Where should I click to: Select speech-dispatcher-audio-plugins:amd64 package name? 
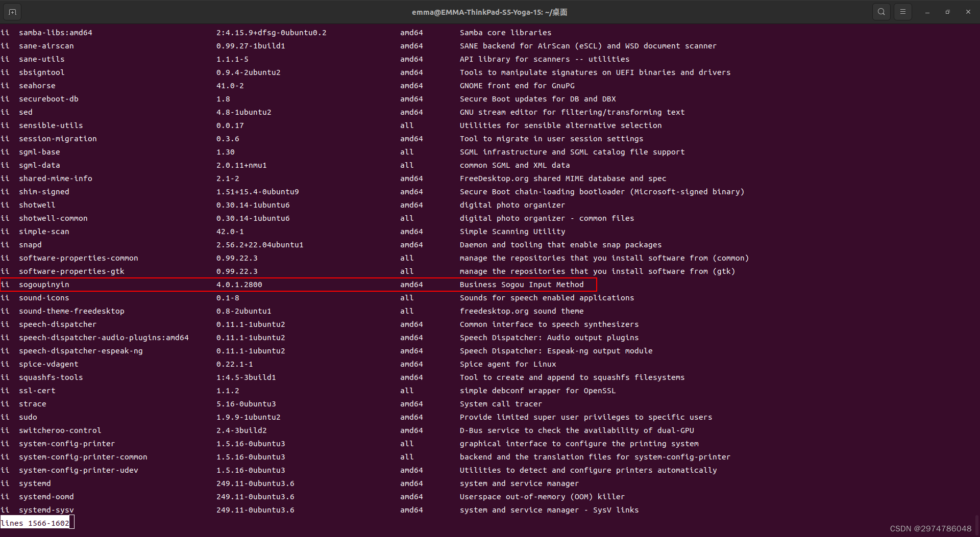pyautogui.click(x=104, y=338)
